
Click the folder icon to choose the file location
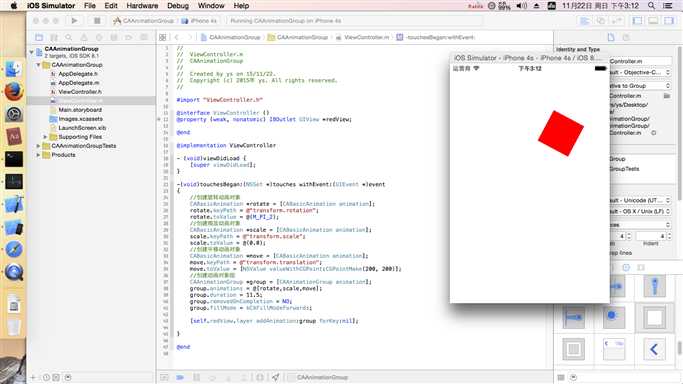click(667, 96)
